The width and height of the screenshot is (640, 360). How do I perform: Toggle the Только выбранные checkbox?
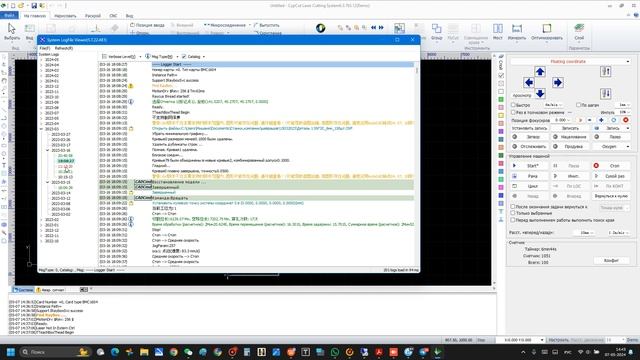tap(513, 213)
